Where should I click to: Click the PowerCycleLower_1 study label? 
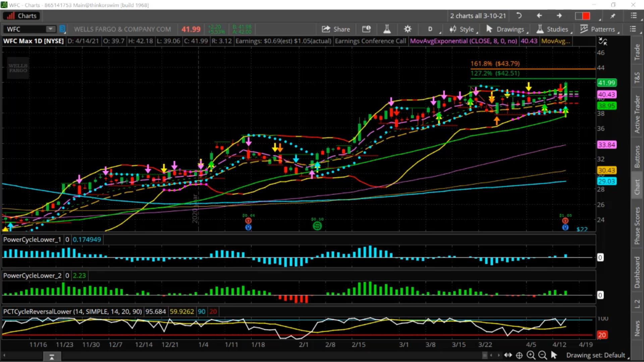pos(32,239)
